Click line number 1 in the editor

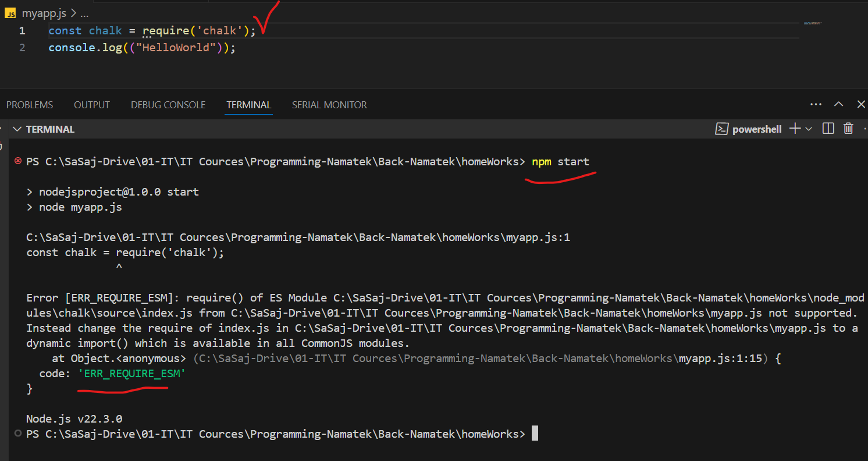(x=22, y=31)
